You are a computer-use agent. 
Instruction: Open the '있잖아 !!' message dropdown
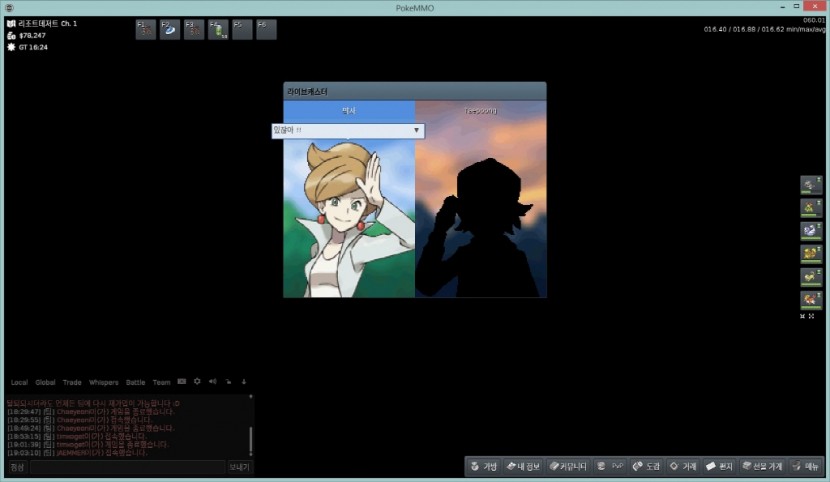[x=347, y=130]
